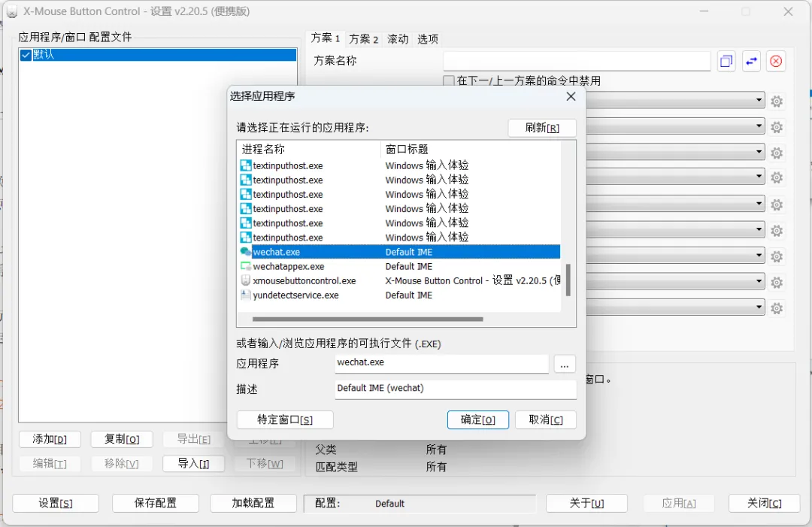
Task: Expand the fifth button action dropdown
Action: [x=759, y=204]
